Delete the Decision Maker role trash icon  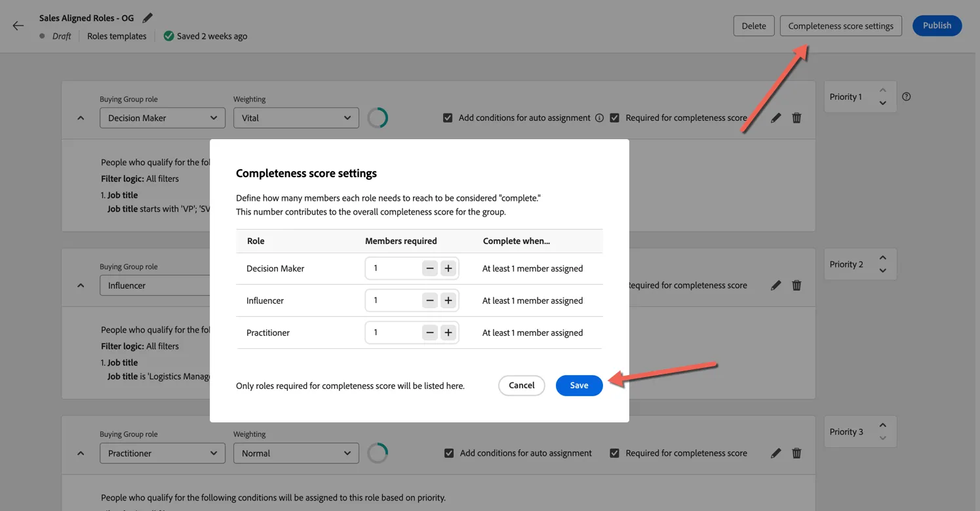point(796,118)
